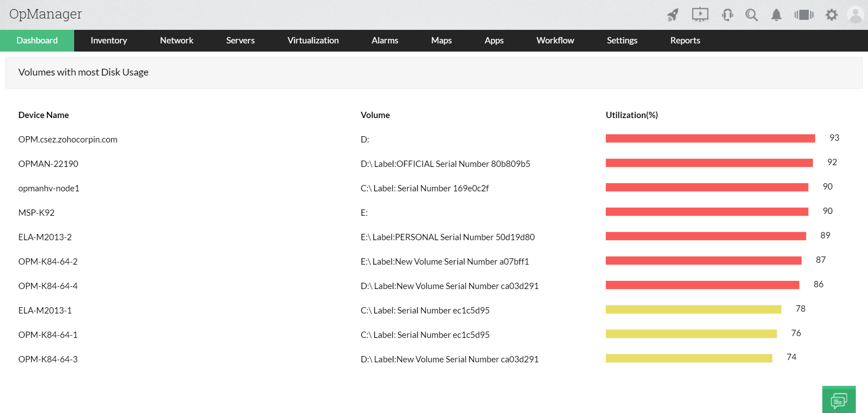Go to the Inventory tab
The width and height of the screenshot is (868, 413).
108,41
